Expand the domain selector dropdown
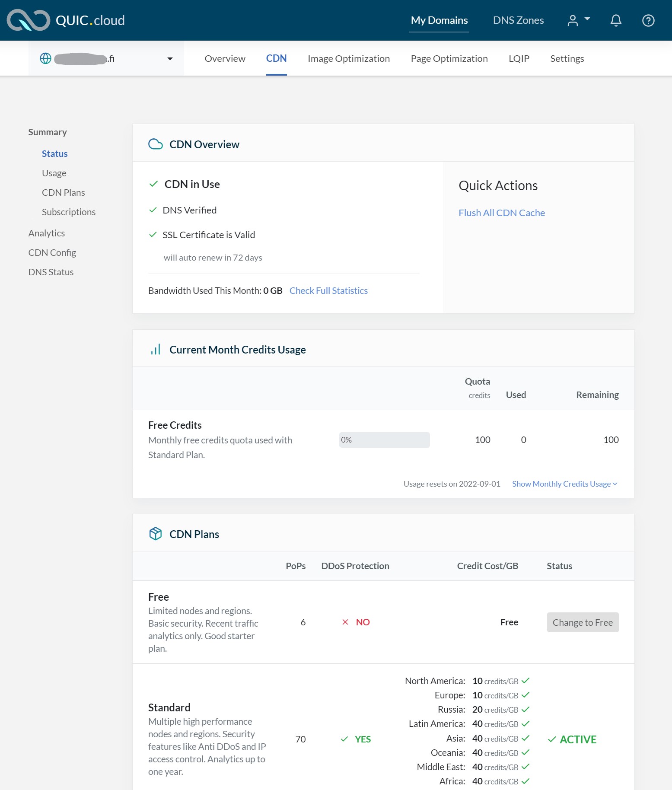The width and height of the screenshot is (672, 790). [x=170, y=59]
